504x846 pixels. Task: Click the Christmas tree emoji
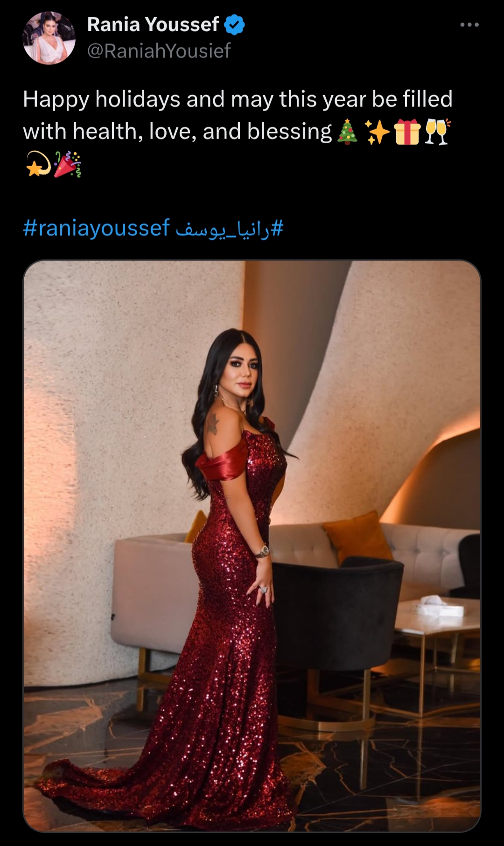(x=347, y=132)
